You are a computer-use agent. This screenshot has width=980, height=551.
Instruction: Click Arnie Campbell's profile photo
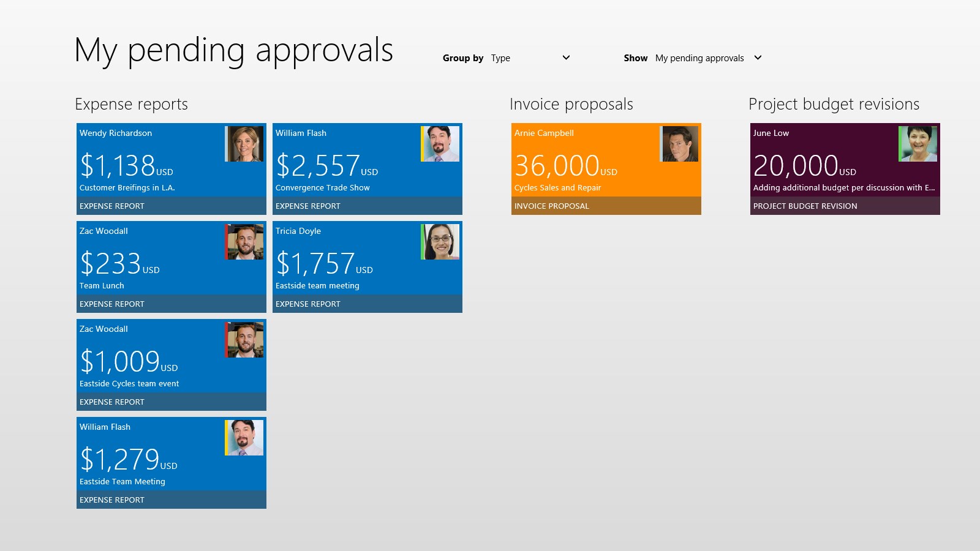pyautogui.click(x=679, y=144)
